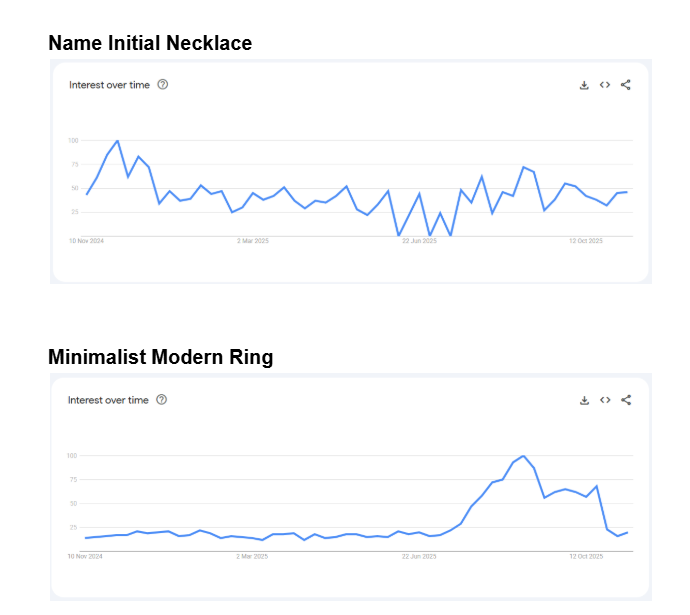Select the 22 Jun 2025 date on ring chart

point(421,556)
